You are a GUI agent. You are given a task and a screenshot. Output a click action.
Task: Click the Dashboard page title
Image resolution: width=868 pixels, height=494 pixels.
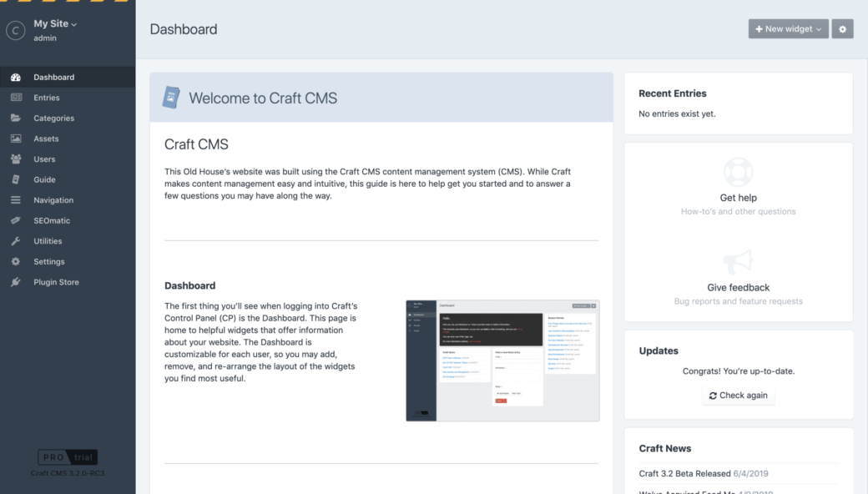(x=184, y=29)
